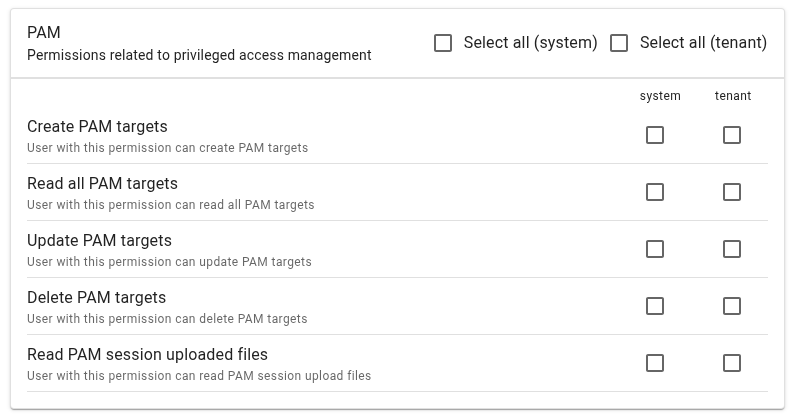Select tenant checkbox for Delete PAM targets
The width and height of the screenshot is (797, 417).
732,306
